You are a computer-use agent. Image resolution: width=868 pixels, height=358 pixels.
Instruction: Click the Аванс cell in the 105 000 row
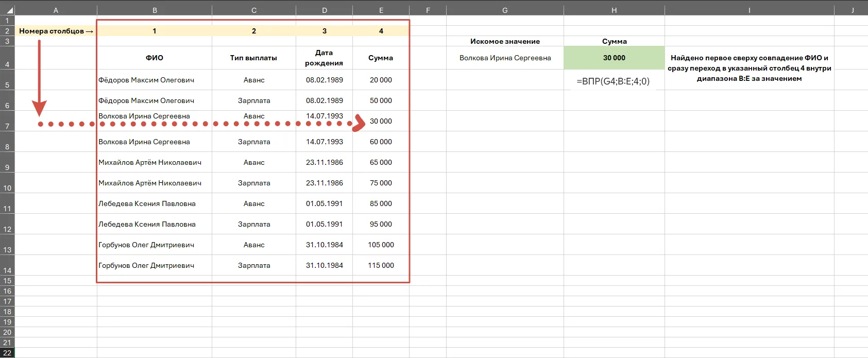tap(254, 245)
